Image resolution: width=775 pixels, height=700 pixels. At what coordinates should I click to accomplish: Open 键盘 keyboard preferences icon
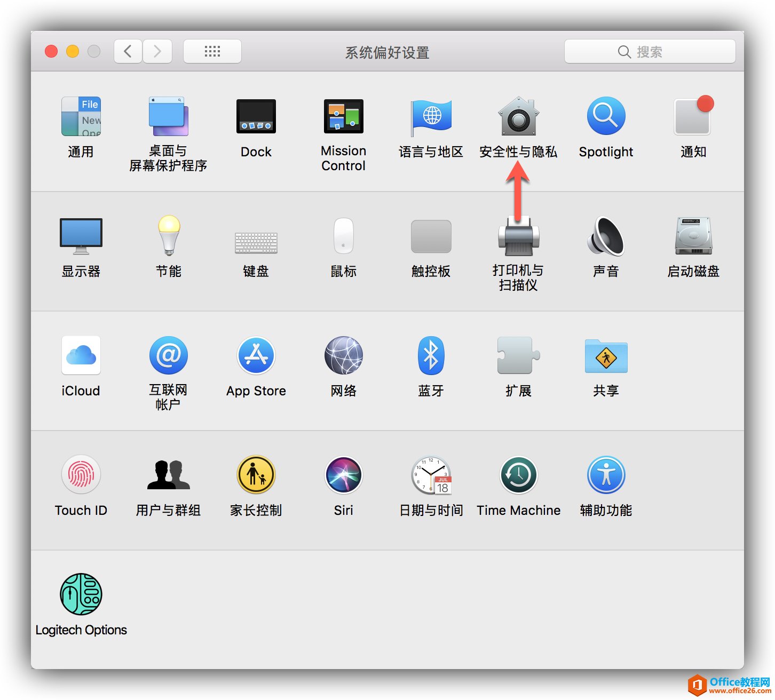256,242
